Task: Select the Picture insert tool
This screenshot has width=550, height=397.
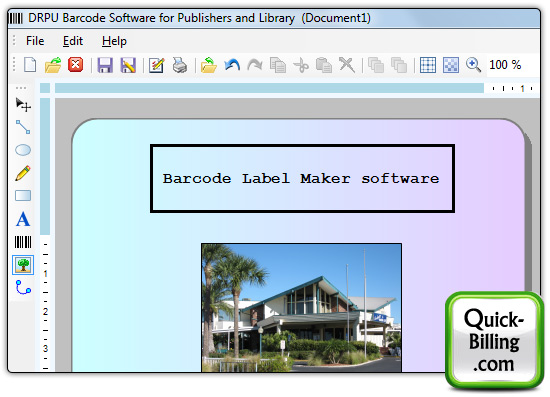Action: 23,265
